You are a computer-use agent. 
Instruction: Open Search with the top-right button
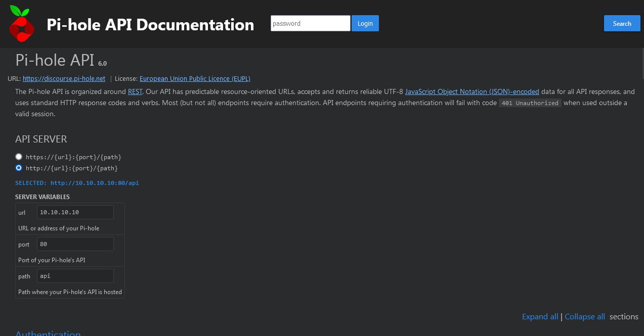coord(621,23)
